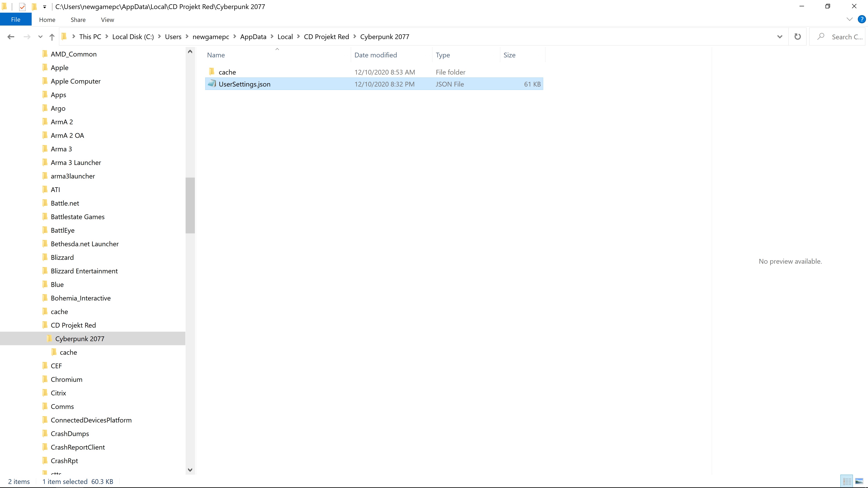Switch to Details view icon in status bar
This screenshot has height=488, width=868.
(x=847, y=481)
